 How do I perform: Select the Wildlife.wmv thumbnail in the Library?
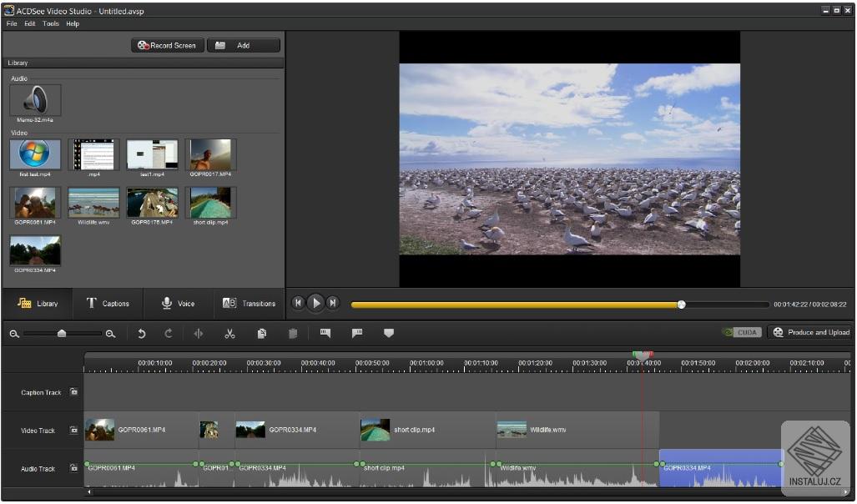[93, 203]
